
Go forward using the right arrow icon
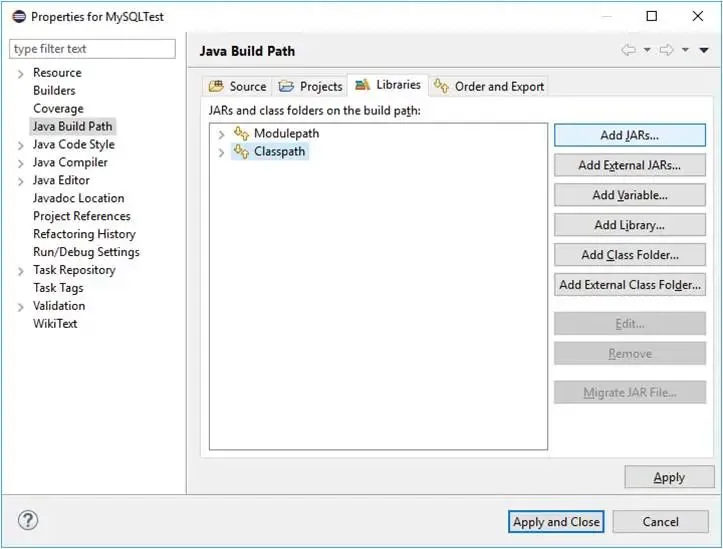tap(666, 50)
